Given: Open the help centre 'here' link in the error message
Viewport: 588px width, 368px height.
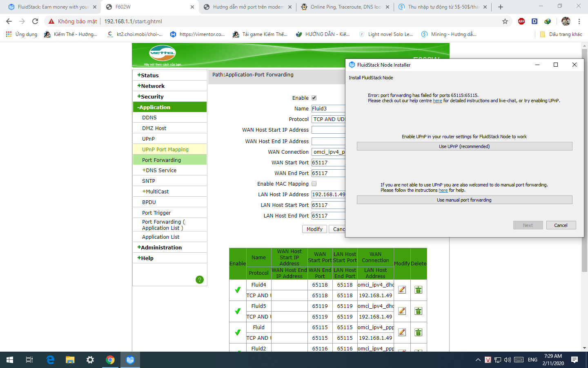Looking at the screenshot, I should click(x=437, y=101).
